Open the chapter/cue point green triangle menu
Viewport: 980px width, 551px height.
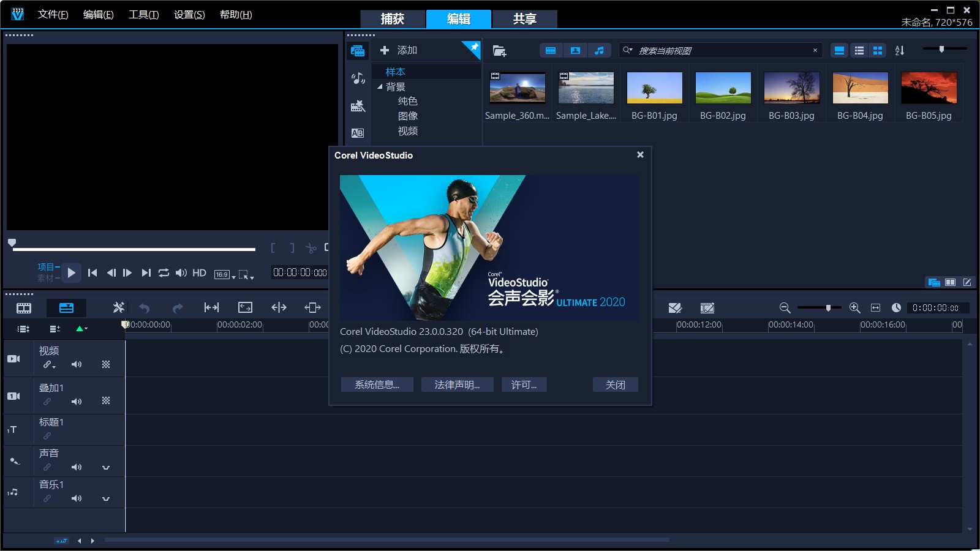(81, 329)
